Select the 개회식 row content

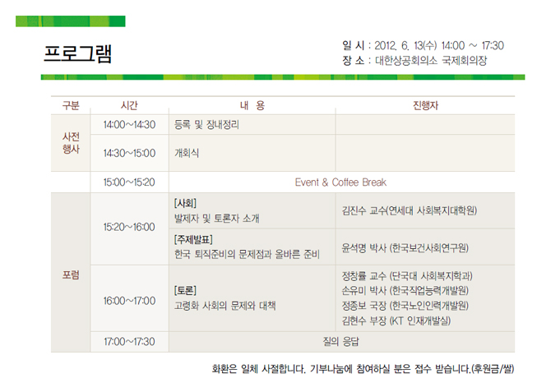(187, 153)
